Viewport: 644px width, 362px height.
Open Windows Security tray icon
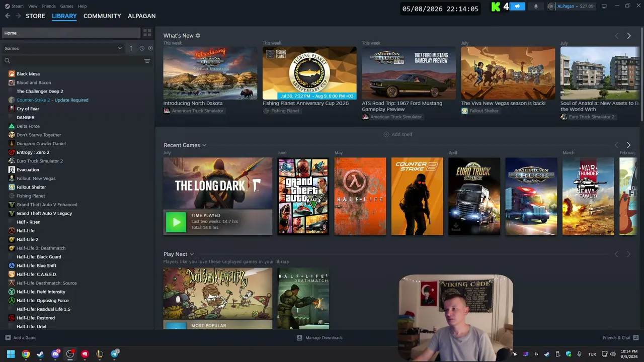click(x=569, y=354)
